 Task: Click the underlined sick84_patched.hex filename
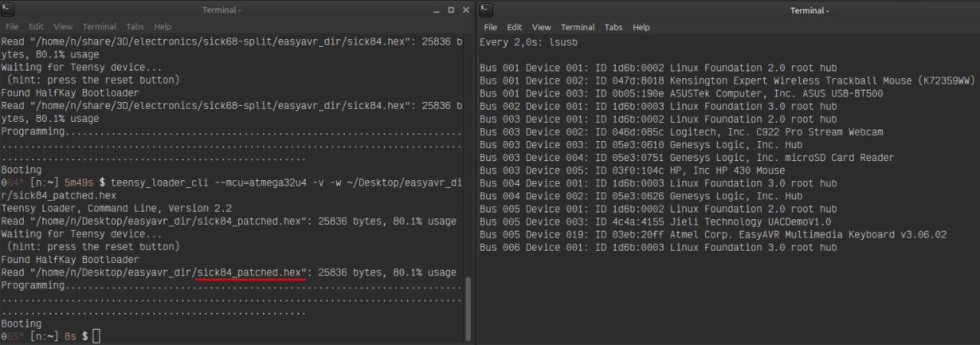point(251,272)
